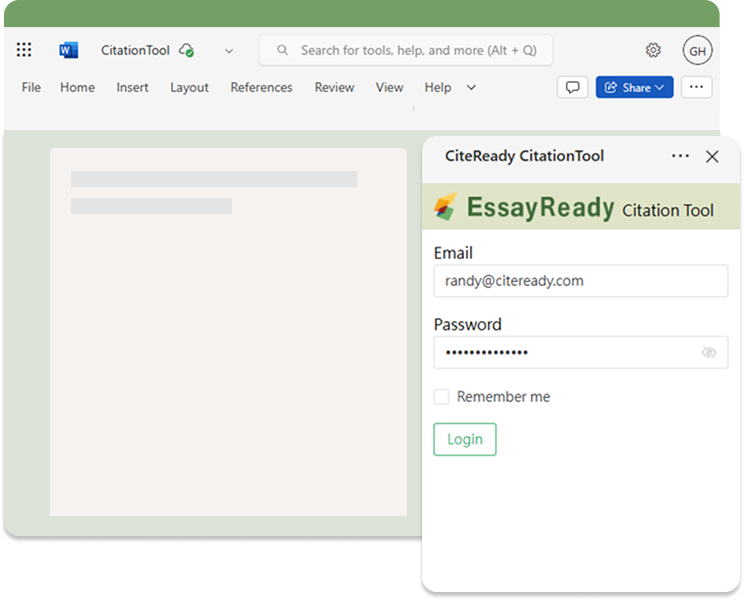Click the EssayReady logo icon

point(446,206)
